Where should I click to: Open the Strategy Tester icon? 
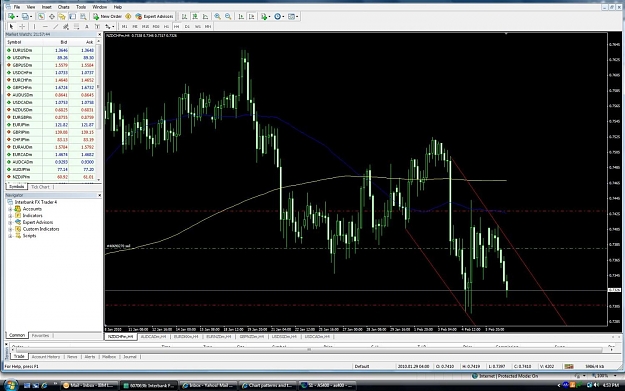tap(83, 16)
